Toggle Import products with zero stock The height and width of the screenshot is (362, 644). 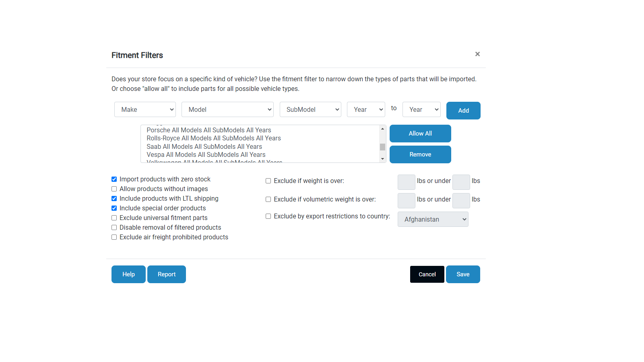(x=114, y=179)
